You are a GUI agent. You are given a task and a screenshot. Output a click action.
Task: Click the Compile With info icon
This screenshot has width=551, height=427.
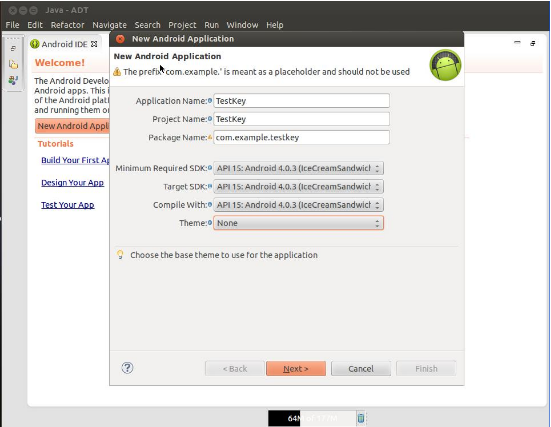(210, 205)
